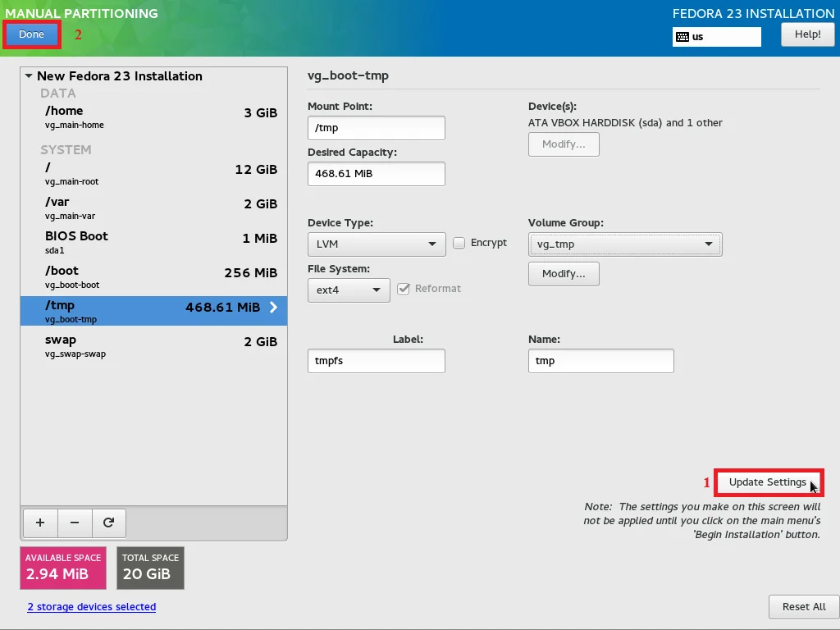Click the Mount Point input field
The width and height of the screenshot is (840, 630).
(376, 128)
